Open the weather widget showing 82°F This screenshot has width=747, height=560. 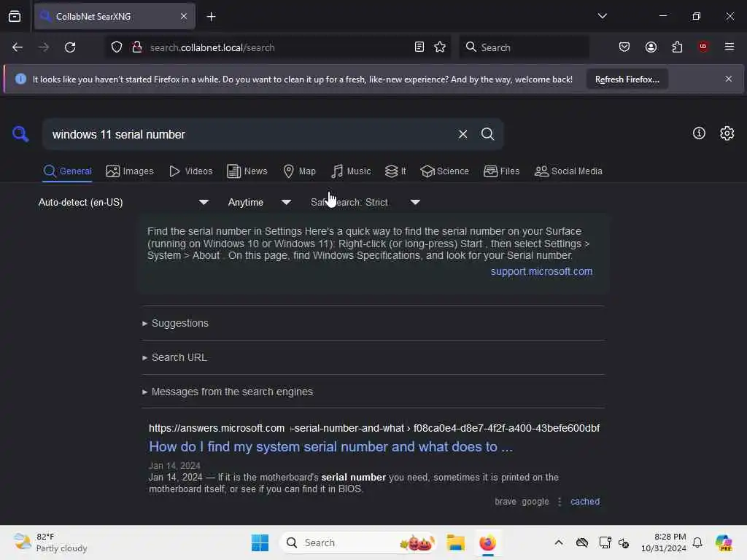(50, 542)
